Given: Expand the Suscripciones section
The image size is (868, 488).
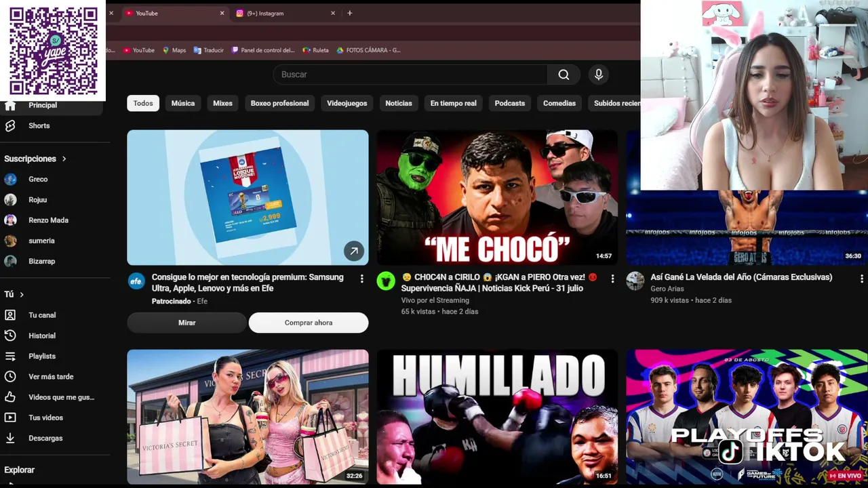Looking at the screenshot, I should tap(35, 159).
